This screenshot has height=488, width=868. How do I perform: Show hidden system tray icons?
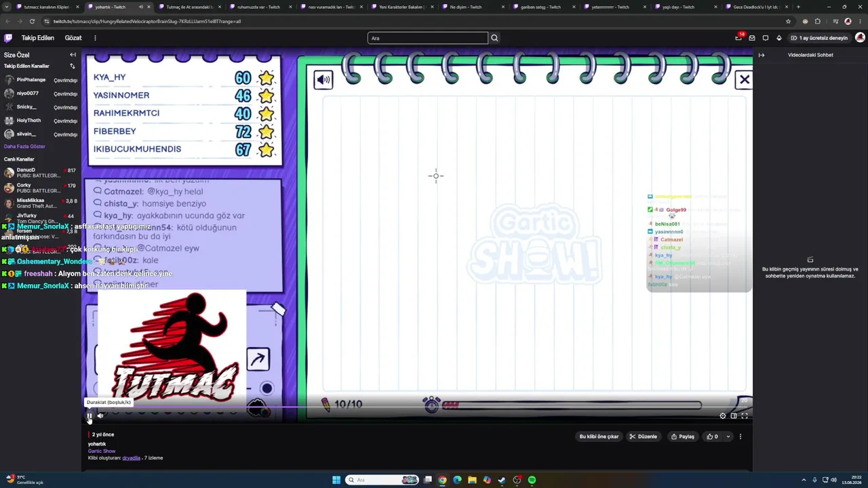804,480
